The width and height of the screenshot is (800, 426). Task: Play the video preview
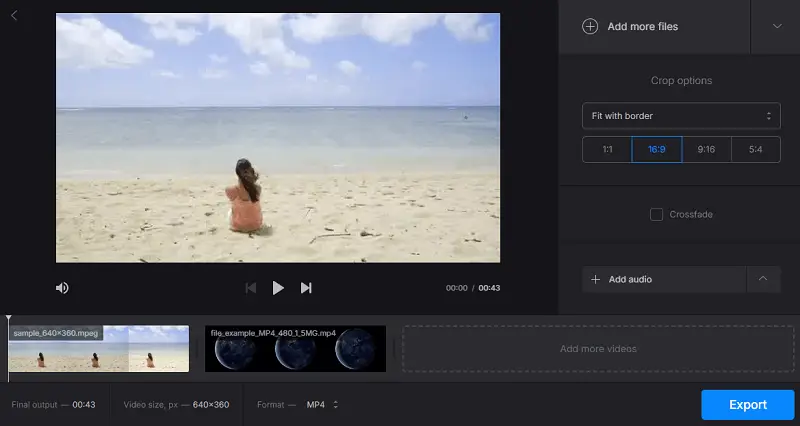[x=278, y=288]
